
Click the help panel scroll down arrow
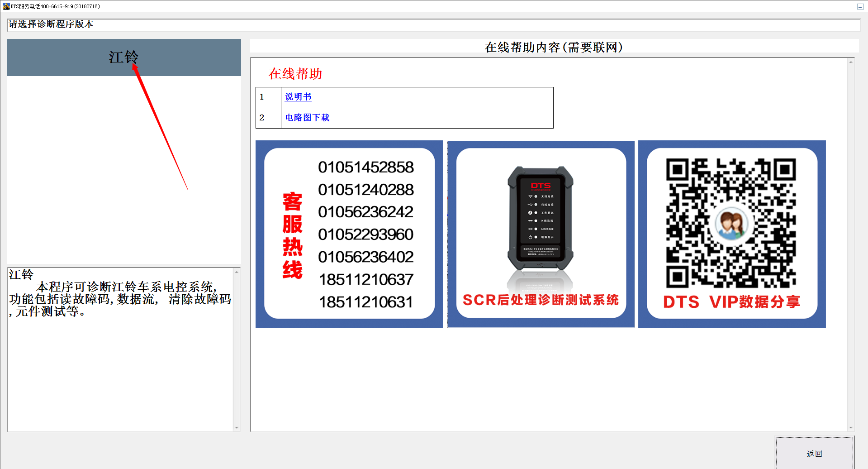(x=851, y=427)
